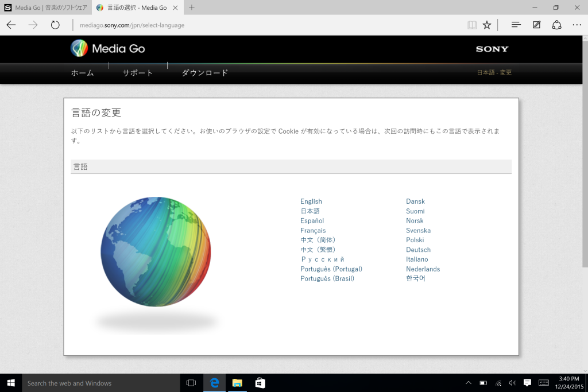This screenshot has height=392, width=588.
Task: Choose Polski language link
Action: tap(415, 240)
